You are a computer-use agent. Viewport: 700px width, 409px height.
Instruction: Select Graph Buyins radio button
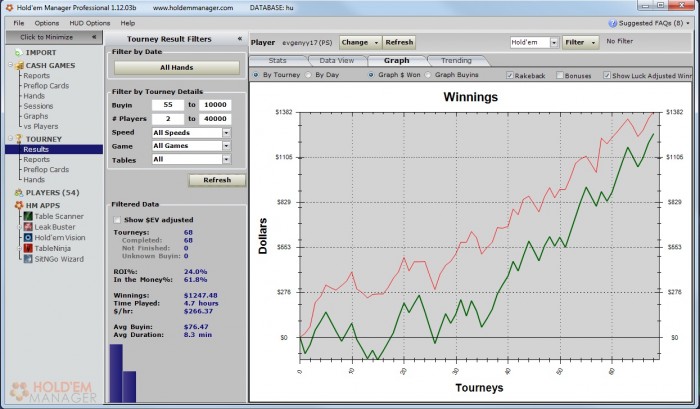(428, 75)
